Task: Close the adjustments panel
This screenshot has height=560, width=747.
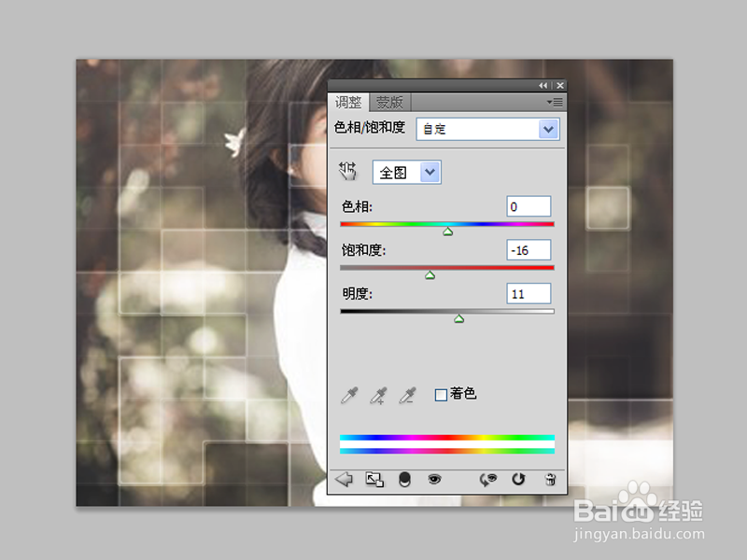Action: tap(560, 85)
